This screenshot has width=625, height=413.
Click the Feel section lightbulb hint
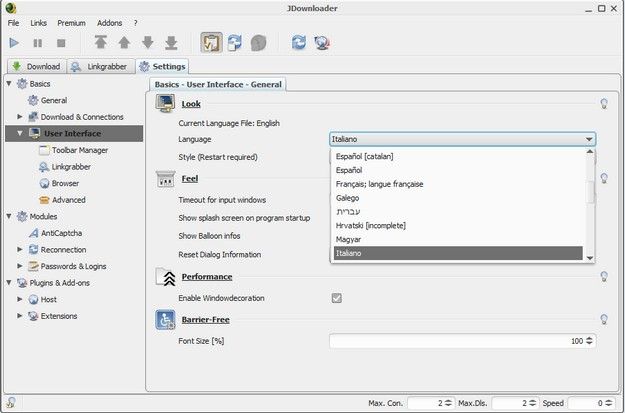[604, 178]
